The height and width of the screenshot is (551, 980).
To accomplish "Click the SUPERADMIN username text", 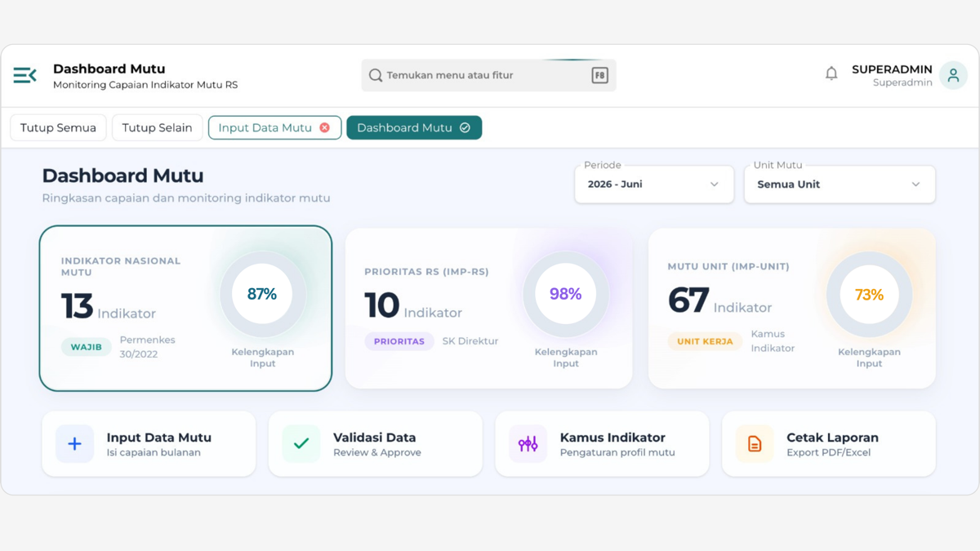I will (892, 69).
